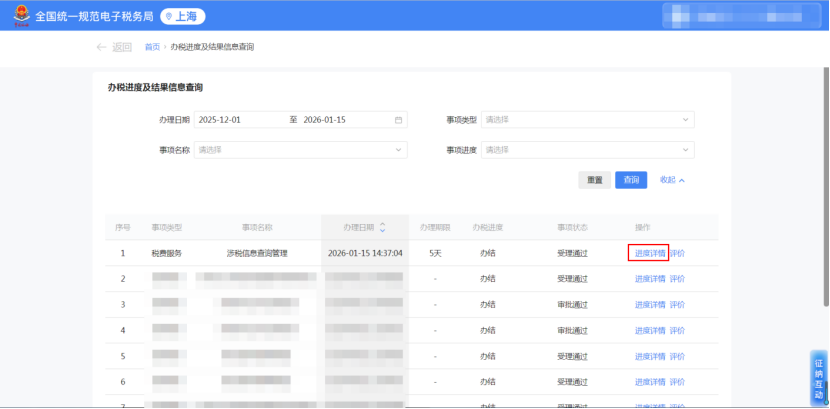
Task: Open the calendar icon in date range
Action: (398, 120)
